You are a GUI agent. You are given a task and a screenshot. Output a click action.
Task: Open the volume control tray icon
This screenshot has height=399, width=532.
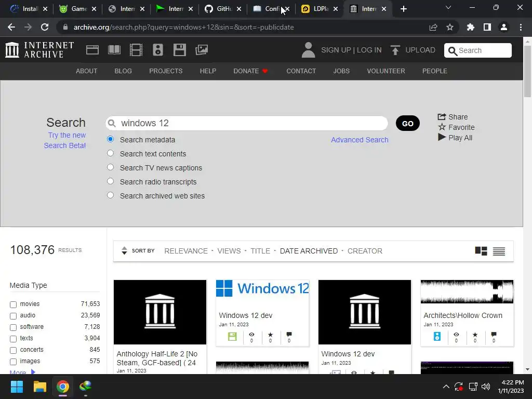coord(486,387)
